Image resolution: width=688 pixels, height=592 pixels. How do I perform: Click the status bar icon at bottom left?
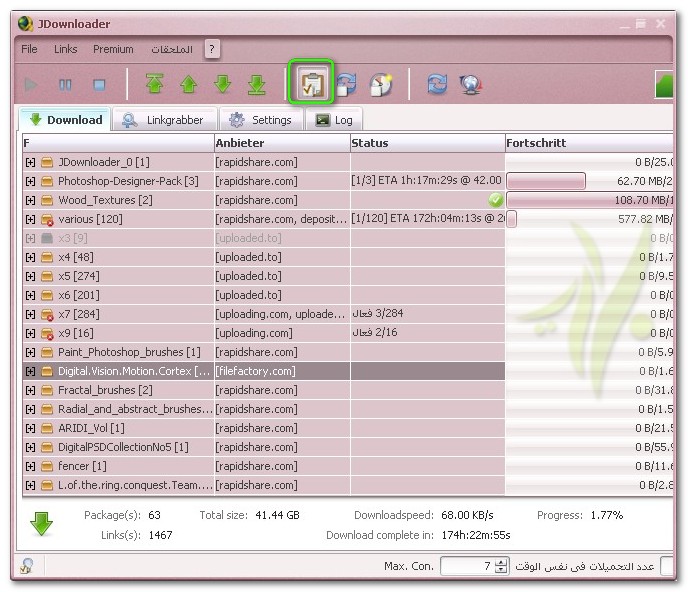(27, 566)
